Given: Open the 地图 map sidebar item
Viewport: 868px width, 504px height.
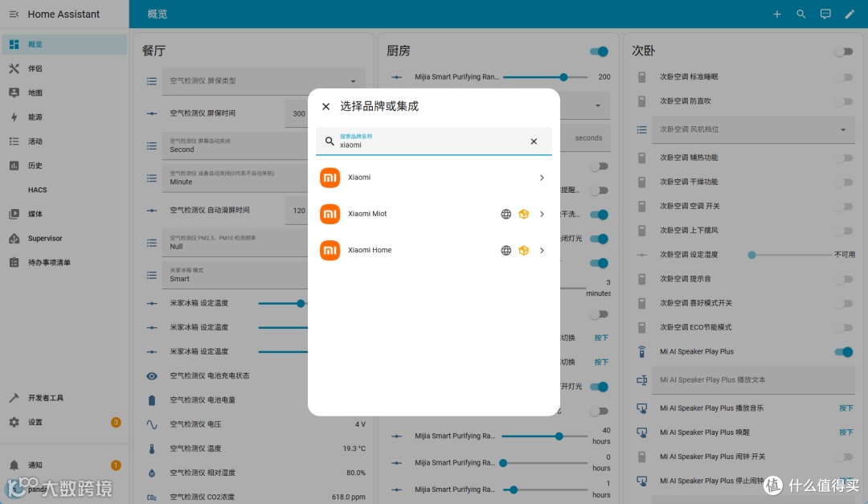Looking at the screenshot, I should pyautogui.click(x=64, y=93).
